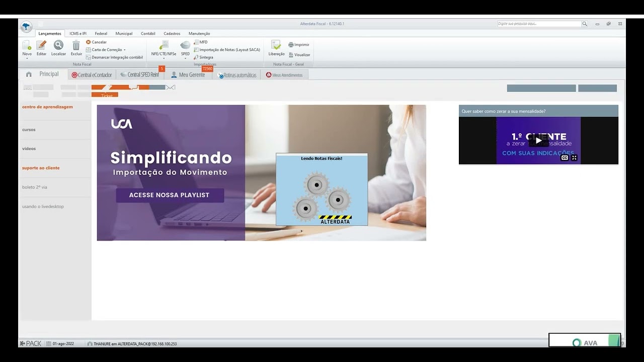The height and width of the screenshot is (362, 644).
Task: Open cursos in the sidebar
Action: point(29,130)
